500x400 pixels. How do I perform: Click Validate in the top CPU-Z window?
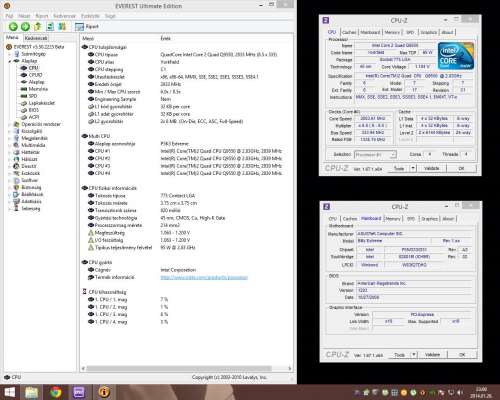(431, 168)
